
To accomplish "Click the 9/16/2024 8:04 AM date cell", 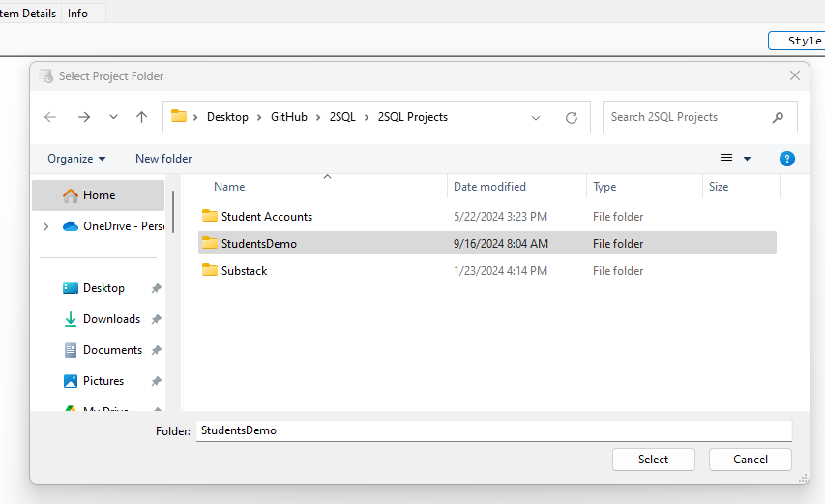I will (x=500, y=244).
